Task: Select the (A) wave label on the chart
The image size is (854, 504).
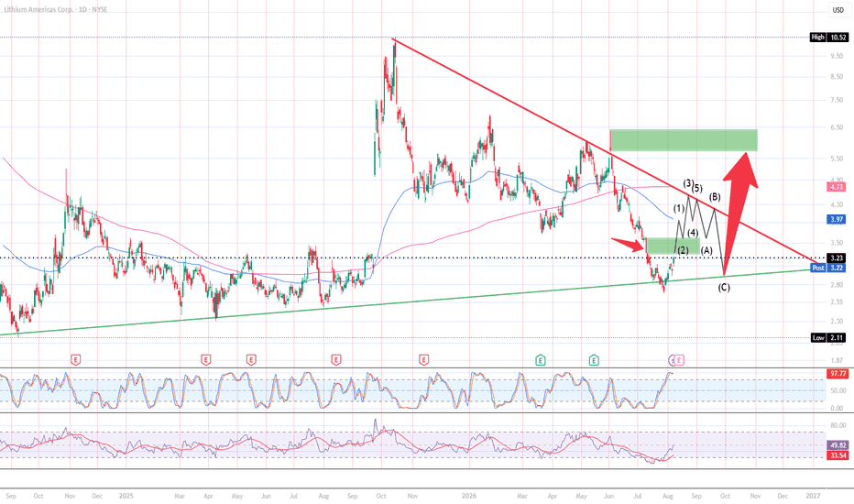Action: click(706, 251)
